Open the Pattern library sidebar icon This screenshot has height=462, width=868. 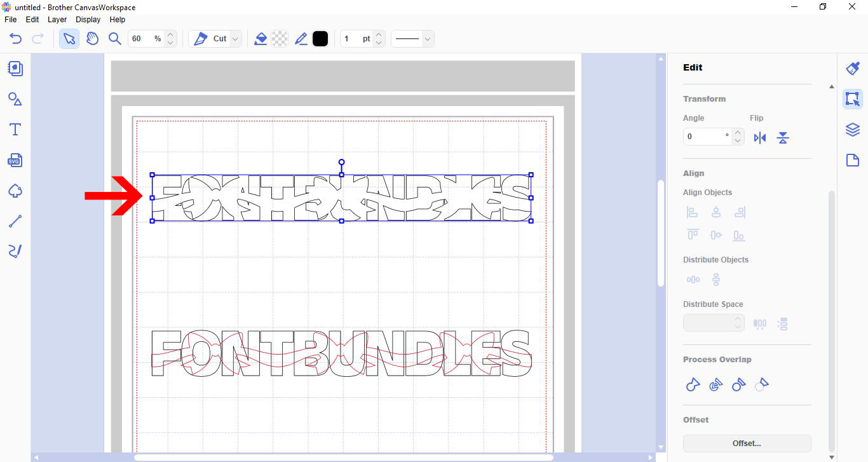15,68
